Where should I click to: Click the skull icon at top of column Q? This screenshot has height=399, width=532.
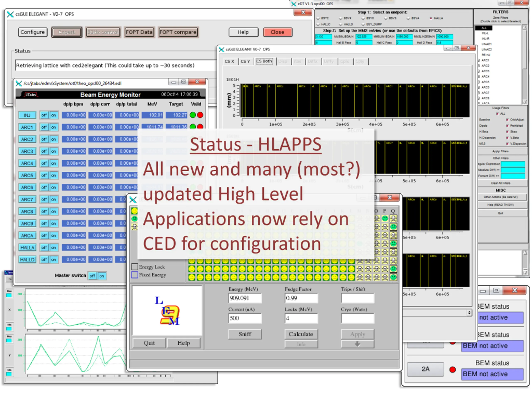click(393, 219)
